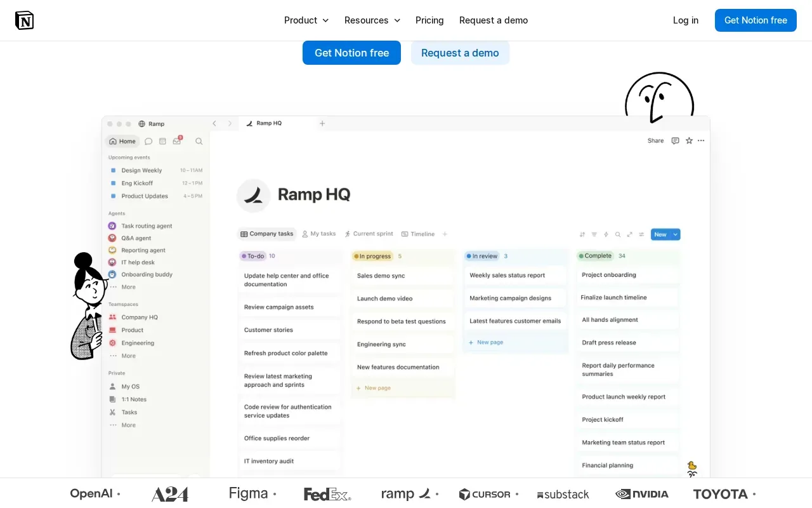Click the board toolbar search icon
The width and height of the screenshot is (812, 508).
[618, 234]
